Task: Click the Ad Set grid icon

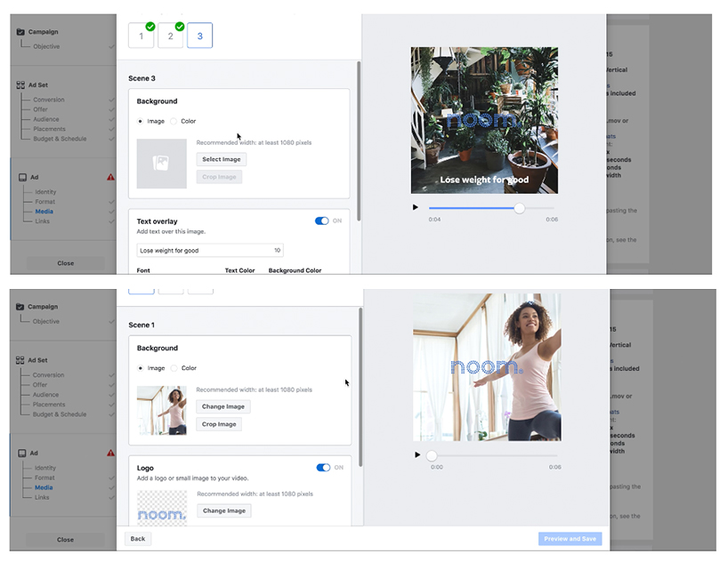Action: click(20, 85)
